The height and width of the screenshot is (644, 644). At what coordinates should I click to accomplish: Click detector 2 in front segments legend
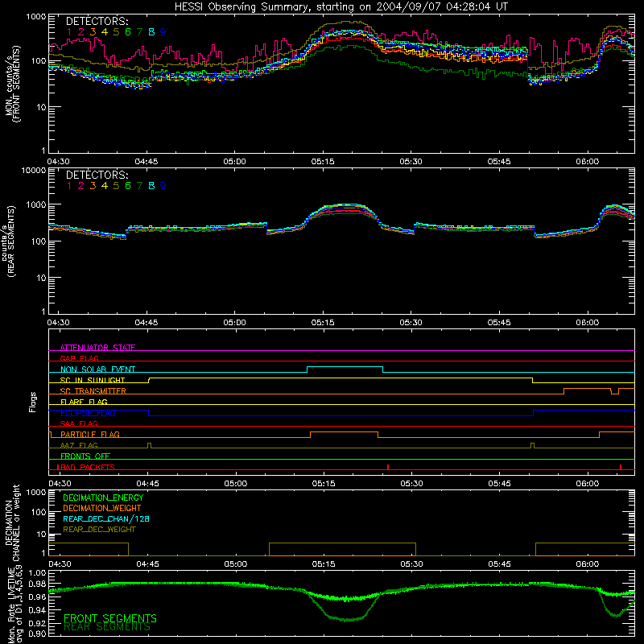81,32
